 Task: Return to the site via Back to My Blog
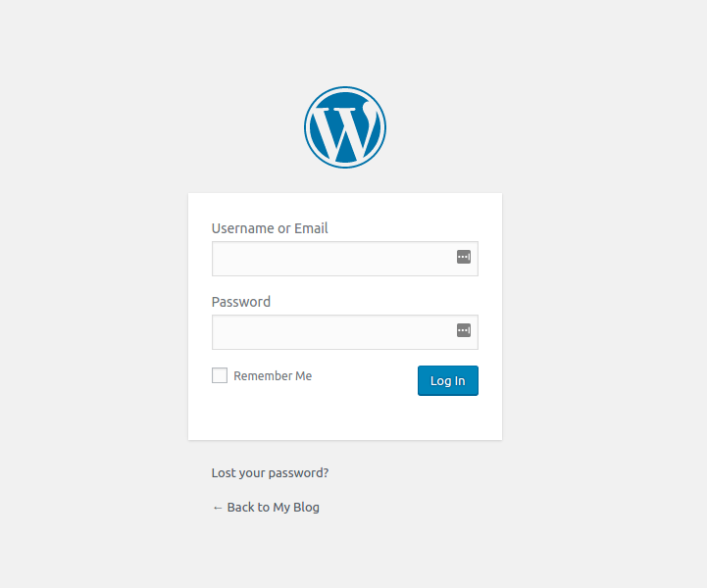click(273, 508)
